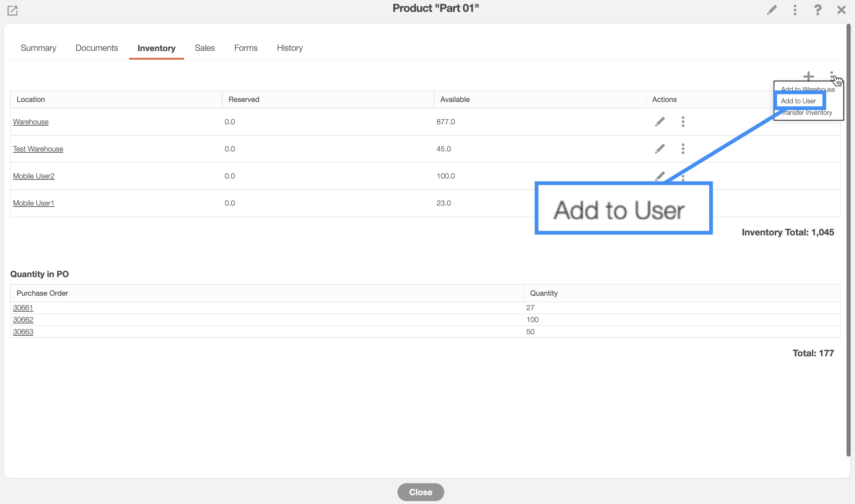Click the pop-out window icon
The height and width of the screenshot is (504, 855).
pyautogui.click(x=13, y=10)
